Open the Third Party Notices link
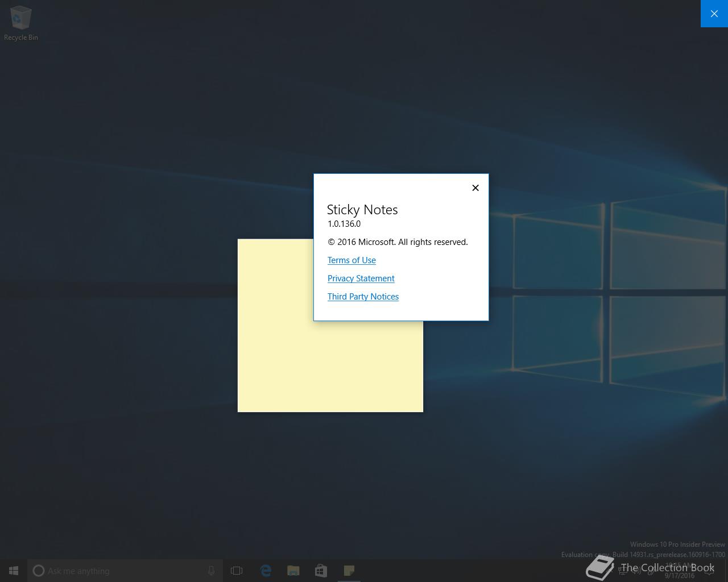Screen dimensions: 728x582 coord(363,297)
